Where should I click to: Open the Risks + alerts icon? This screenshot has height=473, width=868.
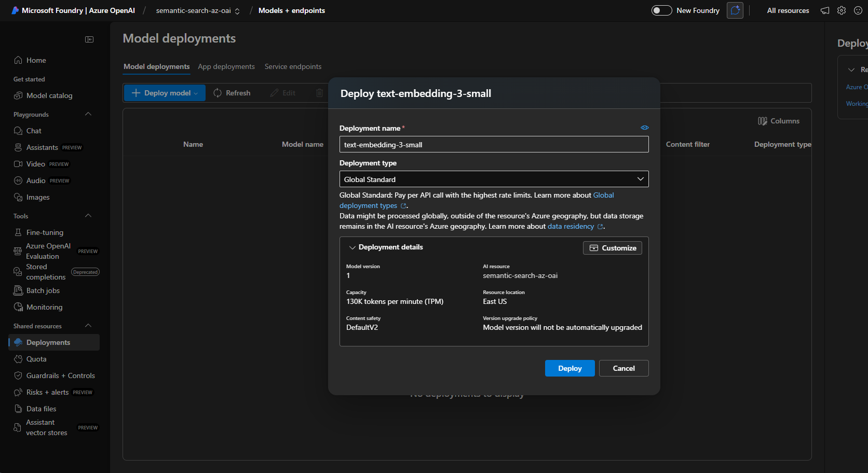(18, 392)
